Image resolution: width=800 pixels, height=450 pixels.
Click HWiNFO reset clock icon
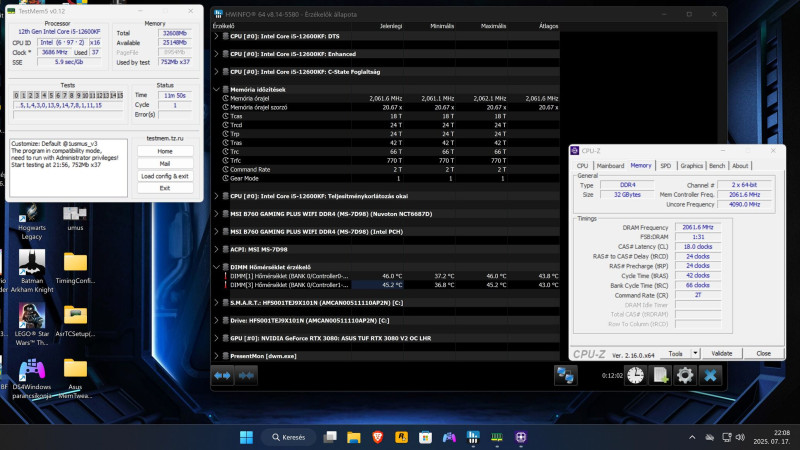(x=635, y=376)
